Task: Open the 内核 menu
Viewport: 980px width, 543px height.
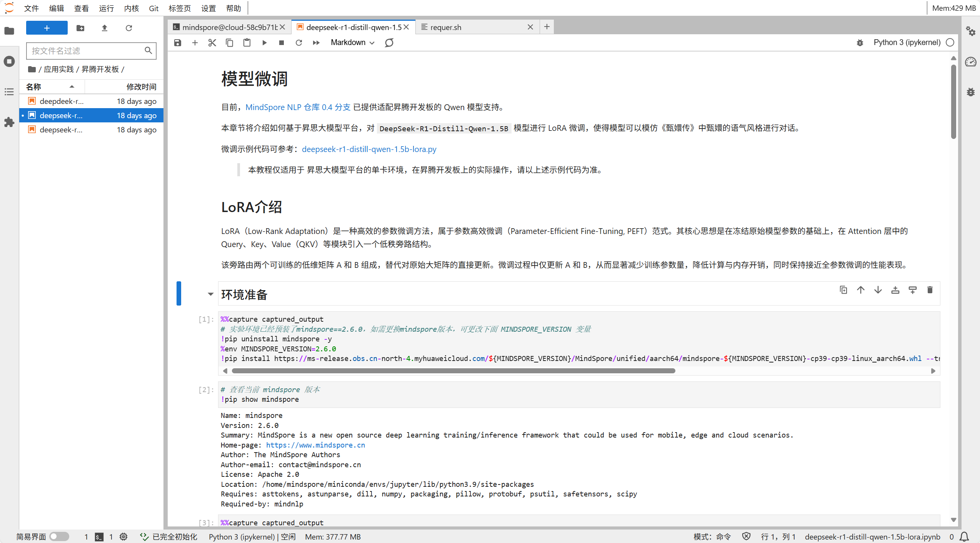Action: (x=131, y=8)
